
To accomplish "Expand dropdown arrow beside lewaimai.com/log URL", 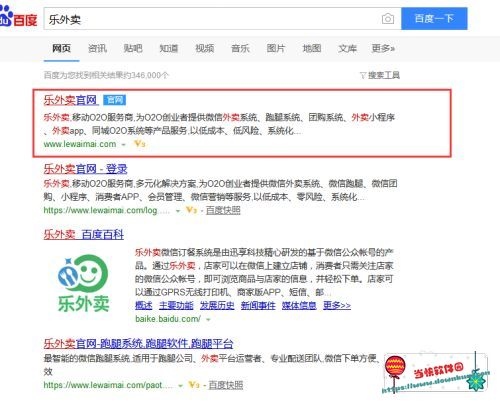I will tap(178, 211).
